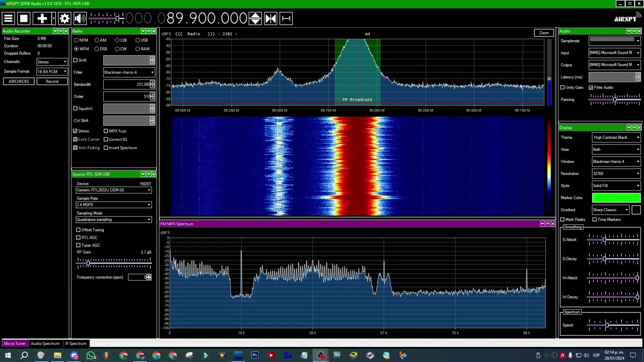Viewport: 644px width, 362px height.
Task: Open the gradient editor ellipsis button
Action: coord(636,210)
